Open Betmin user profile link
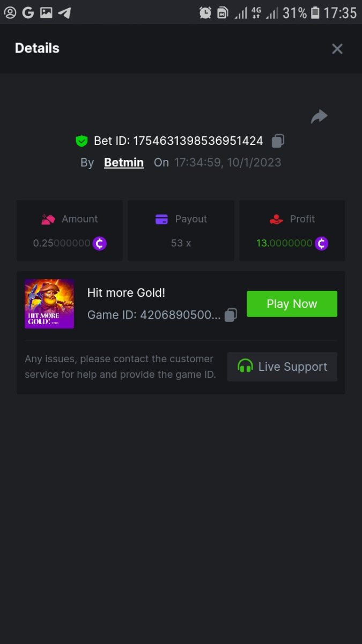The height and width of the screenshot is (644, 362). 124,163
